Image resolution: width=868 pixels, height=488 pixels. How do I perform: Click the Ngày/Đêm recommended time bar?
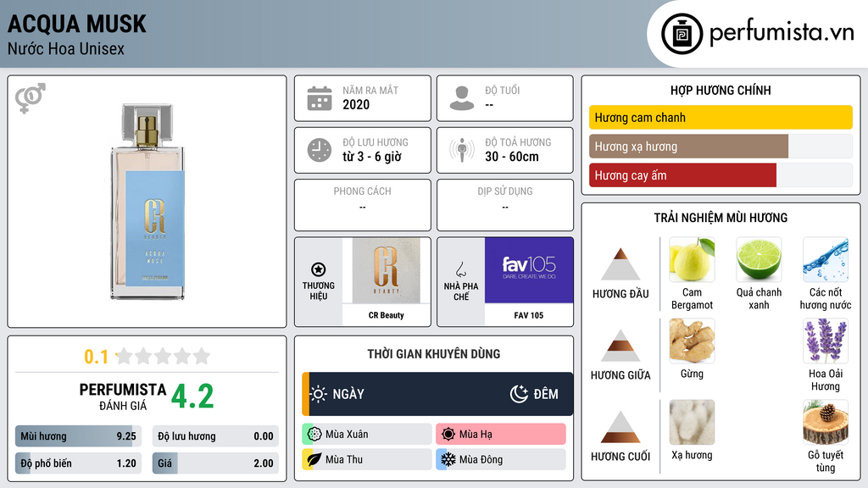tap(437, 394)
